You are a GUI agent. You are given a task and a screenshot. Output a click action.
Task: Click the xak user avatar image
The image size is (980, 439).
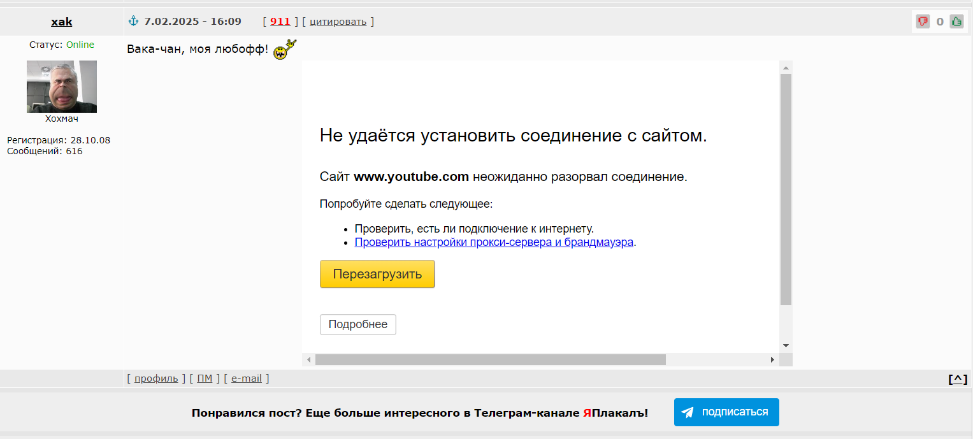(x=62, y=87)
